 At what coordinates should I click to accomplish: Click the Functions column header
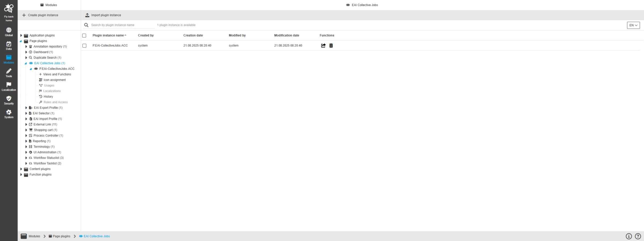pyautogui.click(x=327, y=35)
